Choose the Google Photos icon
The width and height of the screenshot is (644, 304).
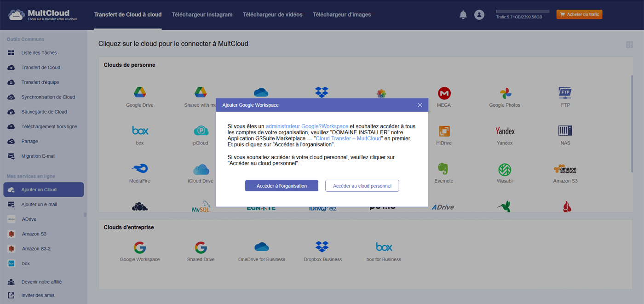[x=505, y=93]
